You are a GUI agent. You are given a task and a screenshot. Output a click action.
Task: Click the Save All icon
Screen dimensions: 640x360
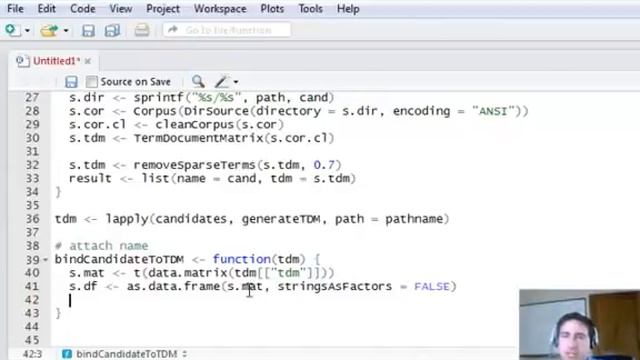112,31
